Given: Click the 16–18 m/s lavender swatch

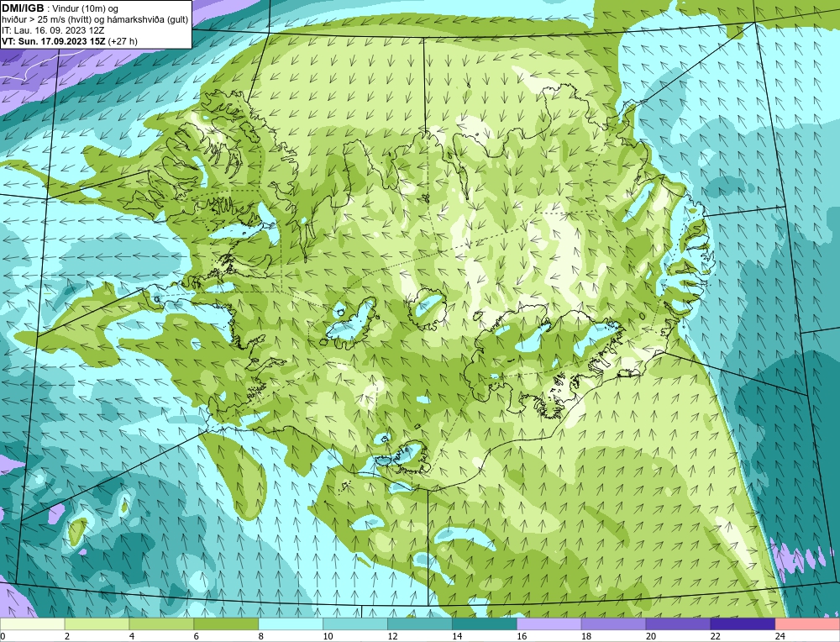Looking at the screenshot, I should (549, 624).
